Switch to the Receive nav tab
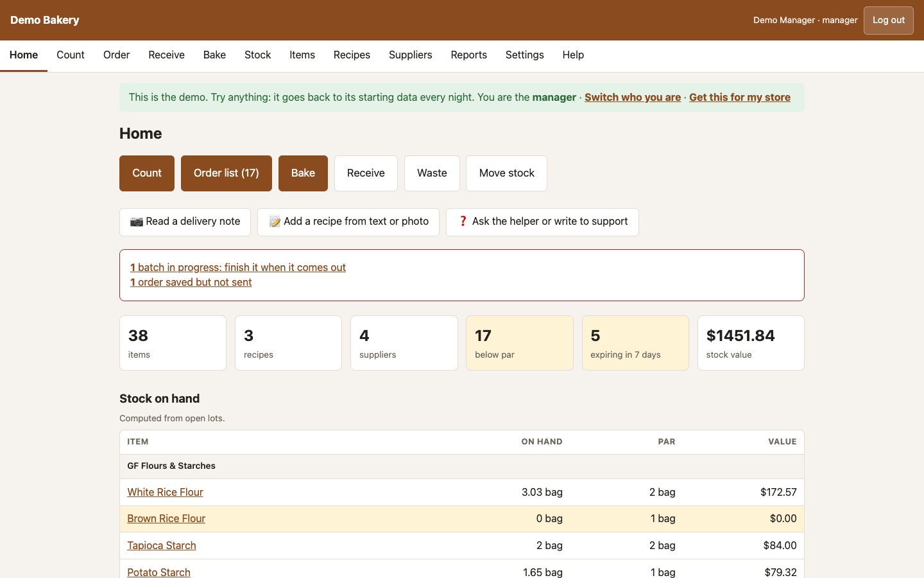The image size is (924, 578). [x=166, y=55]
